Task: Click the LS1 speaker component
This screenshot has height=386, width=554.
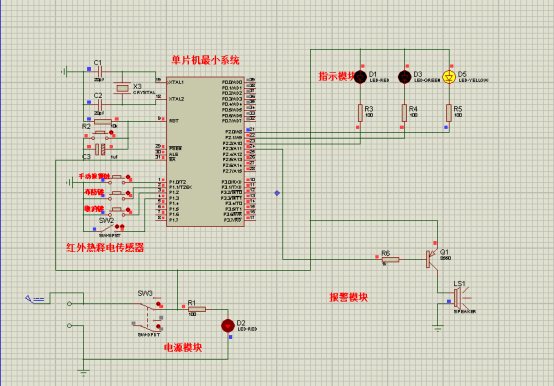Action: point(460,298)
